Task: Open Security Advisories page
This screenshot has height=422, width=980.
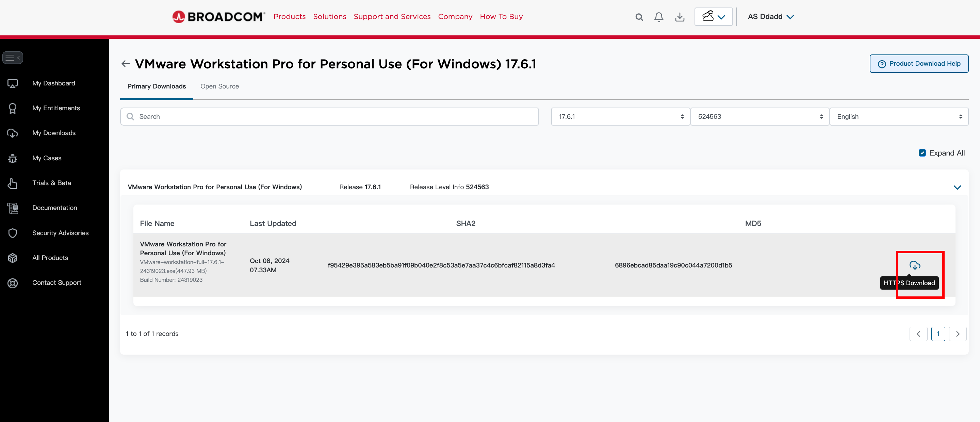Action: 61,233
